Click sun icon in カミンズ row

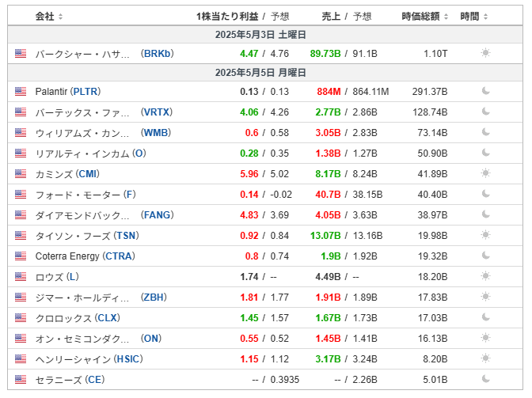click(485, 173)
